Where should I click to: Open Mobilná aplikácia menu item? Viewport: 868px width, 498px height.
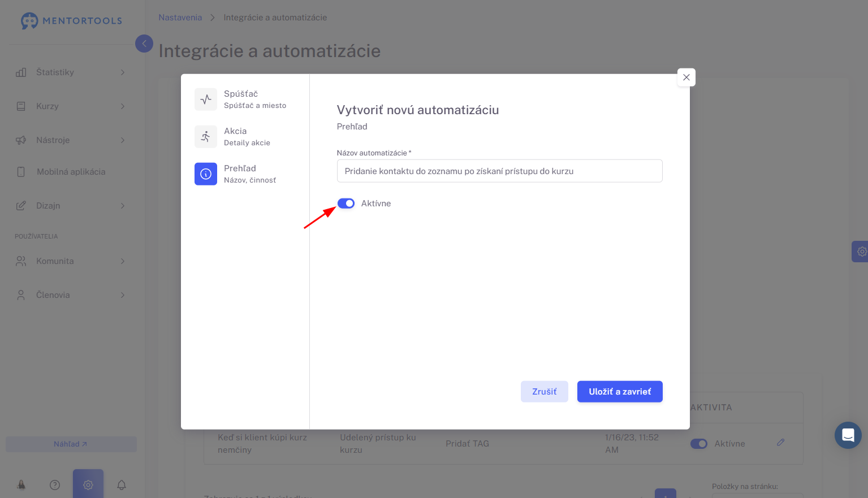[70, 172]
